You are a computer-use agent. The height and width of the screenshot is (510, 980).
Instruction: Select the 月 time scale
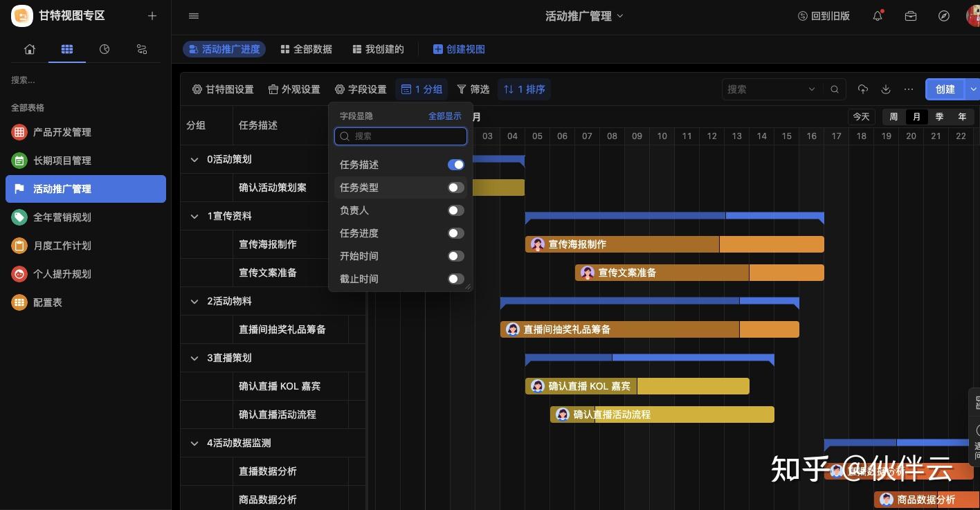click(x=916, y=117)
